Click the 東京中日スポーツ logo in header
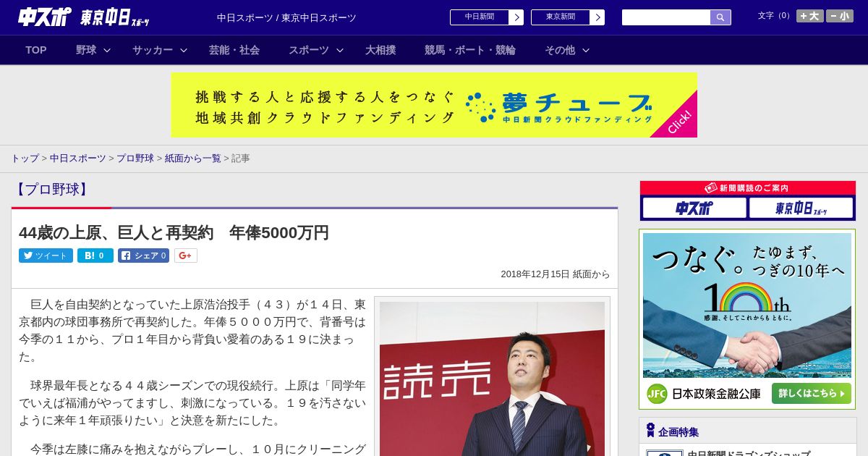The width and height of the screenshot is (868, 456). tap(116, 18)
